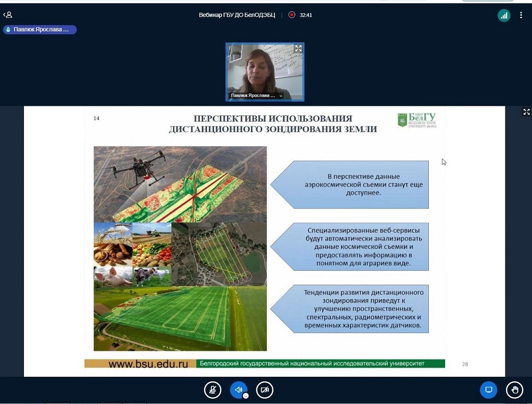532x404 pixels.
Task: Toggle the users list panel
Action: coord(7,15)
